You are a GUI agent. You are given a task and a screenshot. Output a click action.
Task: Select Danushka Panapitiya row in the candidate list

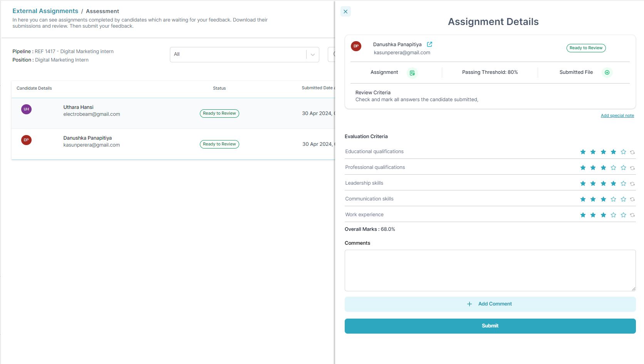pos(173,144)
